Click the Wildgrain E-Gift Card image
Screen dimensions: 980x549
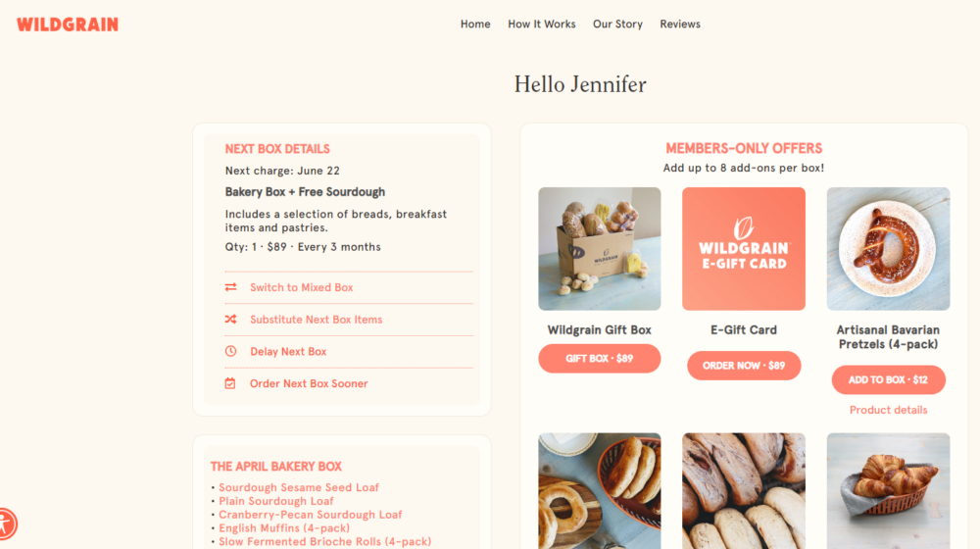[x=744, y=249]
